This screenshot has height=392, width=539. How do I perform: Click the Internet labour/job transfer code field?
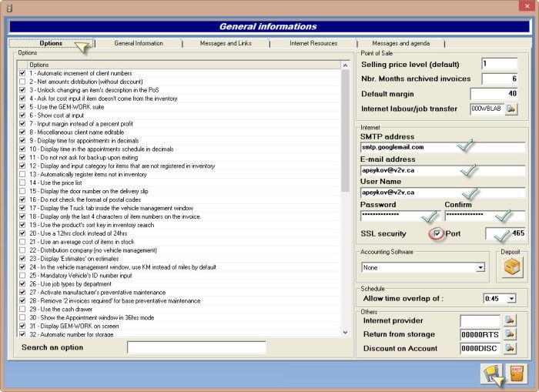[x=487, y=109]
